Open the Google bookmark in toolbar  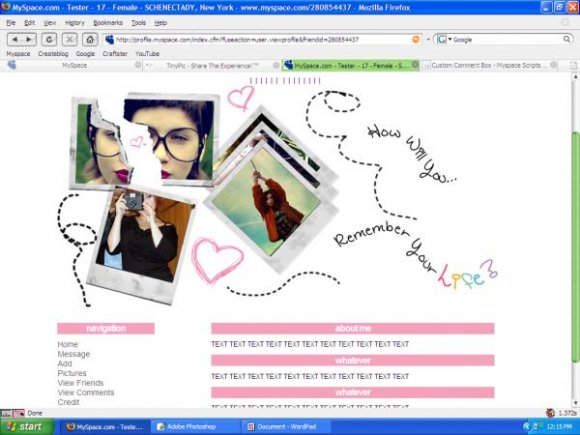pyautogui.click(x=85, y=54)
